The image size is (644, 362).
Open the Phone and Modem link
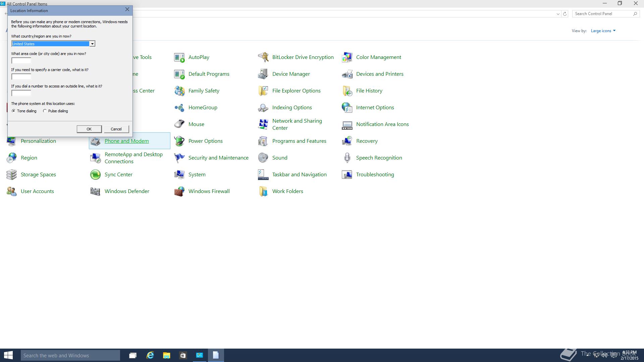click(126, 141)
